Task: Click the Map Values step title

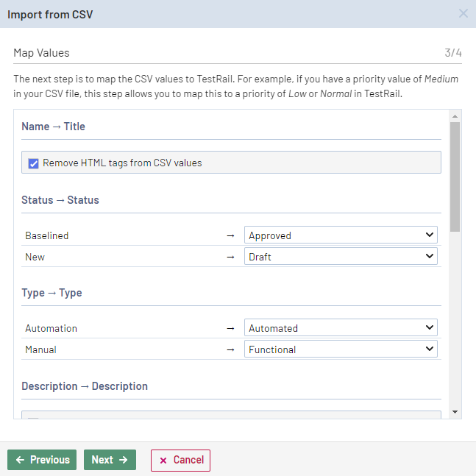Action: [41, 53]
